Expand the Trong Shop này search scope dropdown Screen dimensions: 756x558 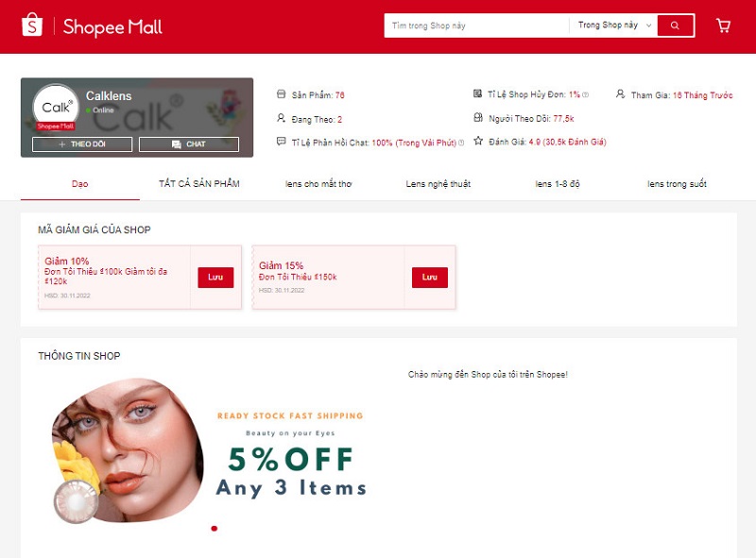(x=614, y=25)
